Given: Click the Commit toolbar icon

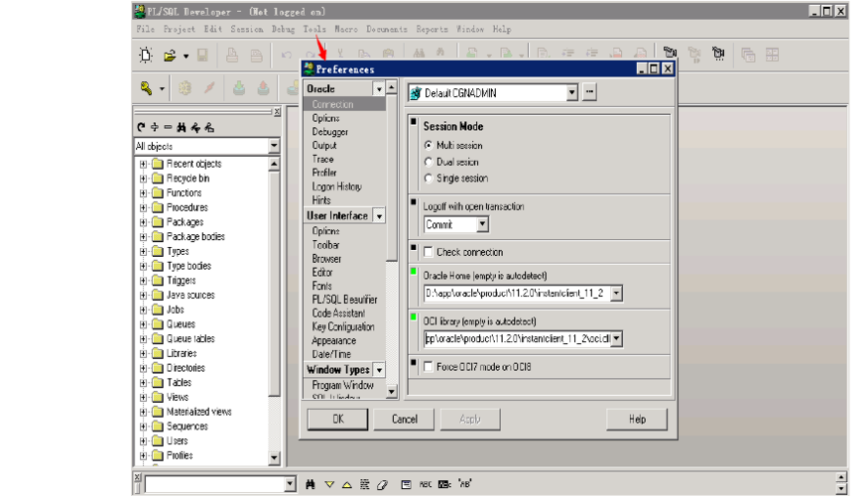Looking at the screenshot, I should (x=239, y=88).
